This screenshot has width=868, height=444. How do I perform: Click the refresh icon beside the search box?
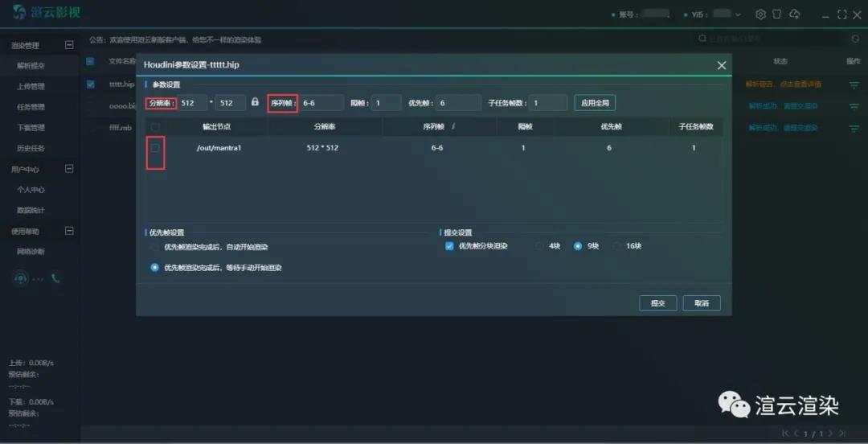[855, 39]
